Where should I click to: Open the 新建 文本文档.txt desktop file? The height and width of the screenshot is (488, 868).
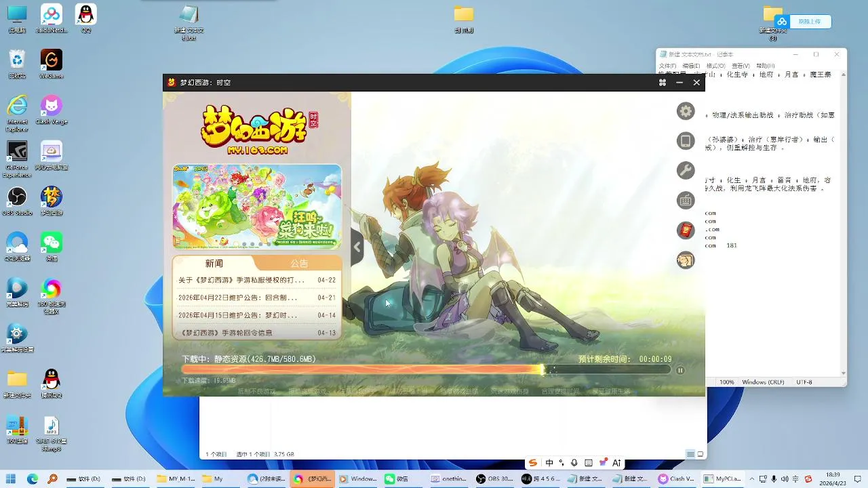(x=189, y=22)
